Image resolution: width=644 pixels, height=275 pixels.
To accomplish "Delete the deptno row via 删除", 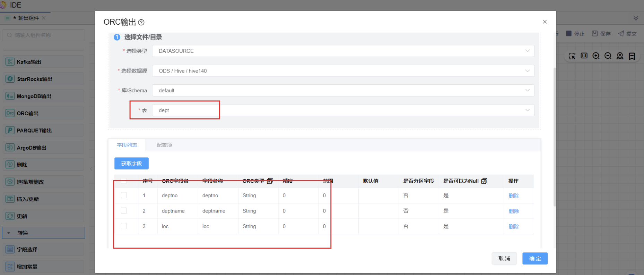I will [x=514, y=195].
